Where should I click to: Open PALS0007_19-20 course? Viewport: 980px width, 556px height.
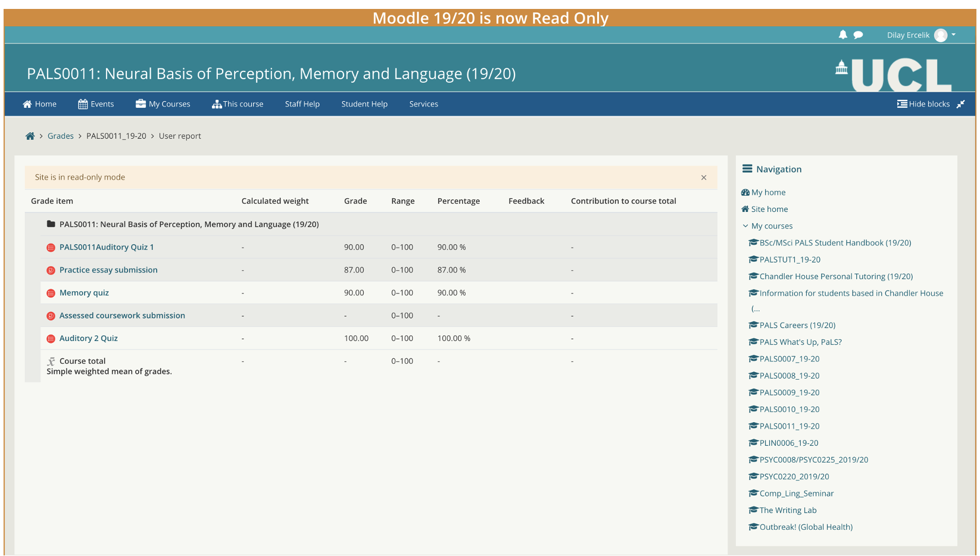coord(789,359)
